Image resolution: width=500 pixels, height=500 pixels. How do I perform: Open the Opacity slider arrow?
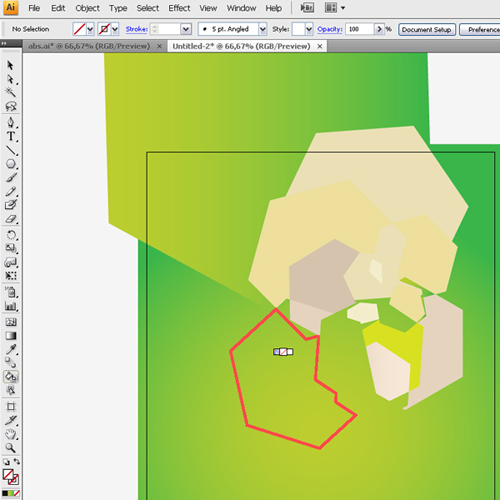coord(379,29)
